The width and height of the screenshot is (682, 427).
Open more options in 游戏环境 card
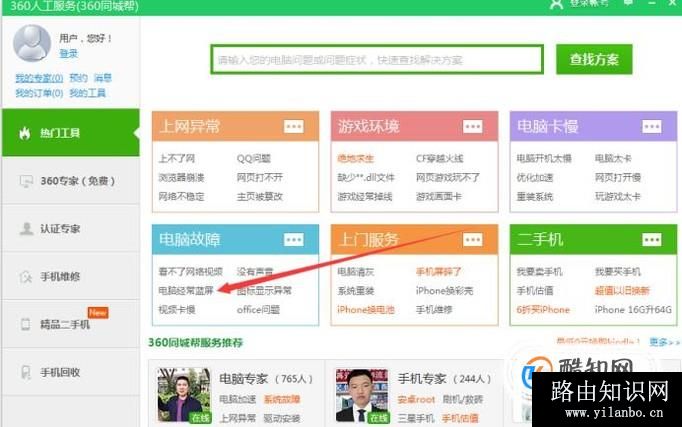[x=472, y=127]
